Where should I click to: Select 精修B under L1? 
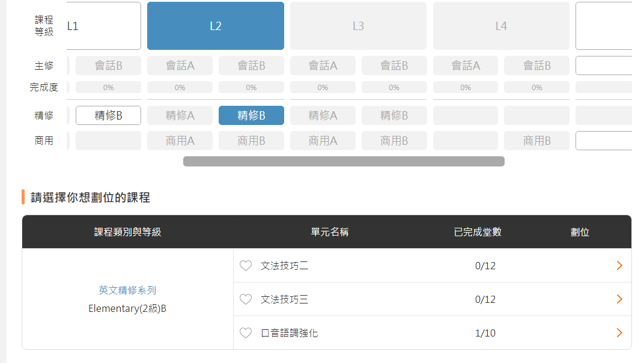pos(108,115)
